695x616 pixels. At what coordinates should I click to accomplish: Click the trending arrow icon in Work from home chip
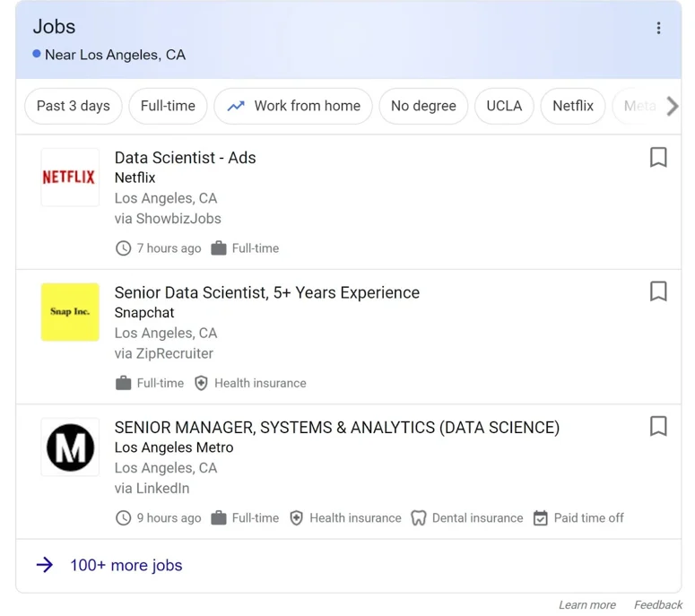[236, 106]
